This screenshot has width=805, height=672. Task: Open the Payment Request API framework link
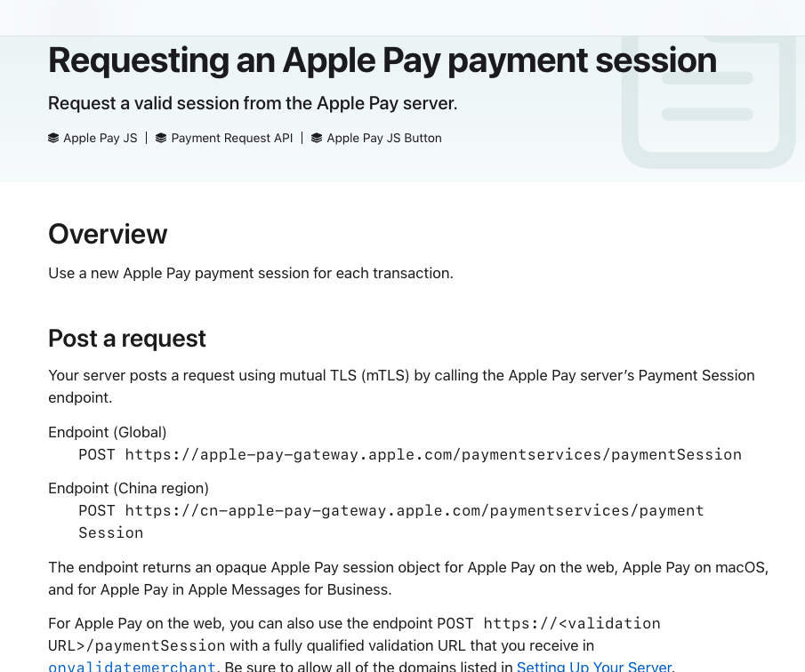coord(231,138)
